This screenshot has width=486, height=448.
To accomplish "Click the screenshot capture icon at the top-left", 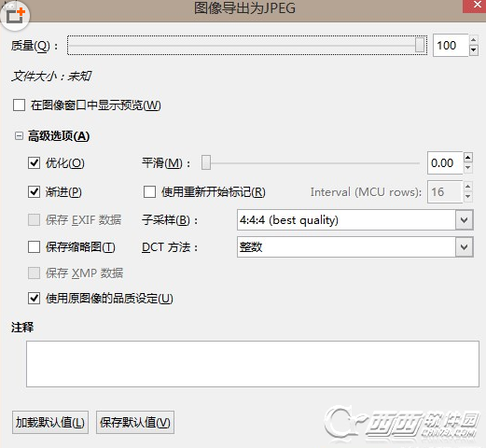I will (x=15, y=16).
